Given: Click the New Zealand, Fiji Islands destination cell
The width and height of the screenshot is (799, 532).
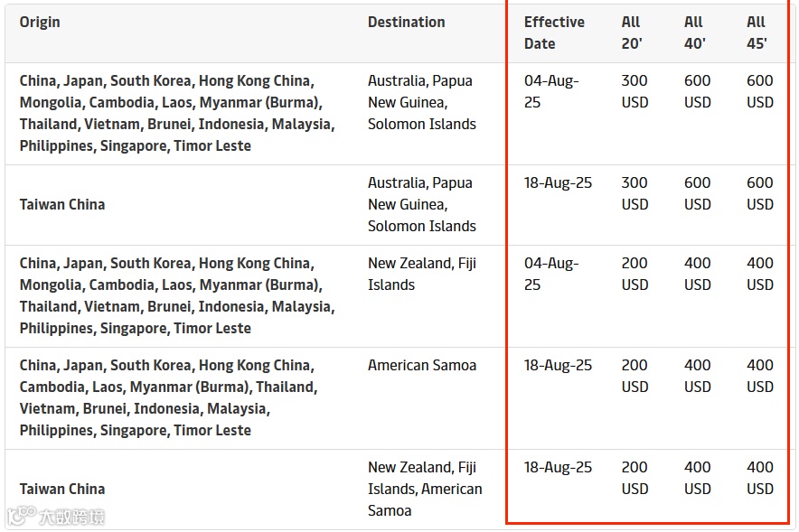Looking at the screenshot, I should click(x=422, y=275).
